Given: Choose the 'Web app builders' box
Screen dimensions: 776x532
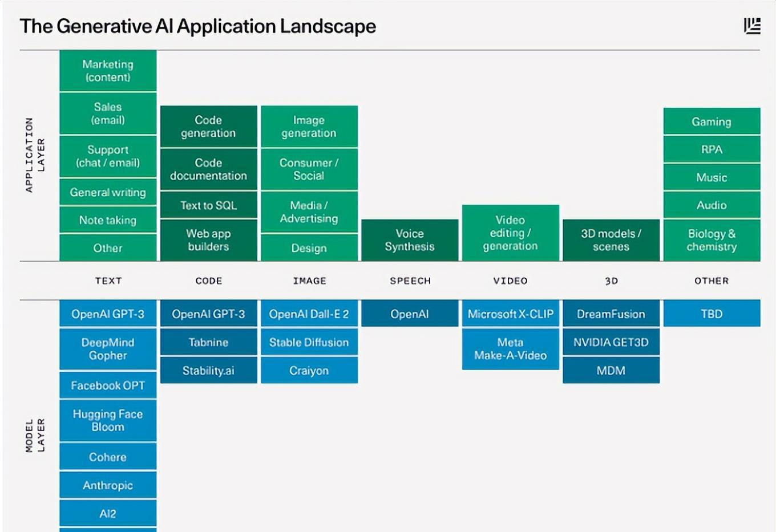Looking at the screenshot, I should click(x=209, y=240).
